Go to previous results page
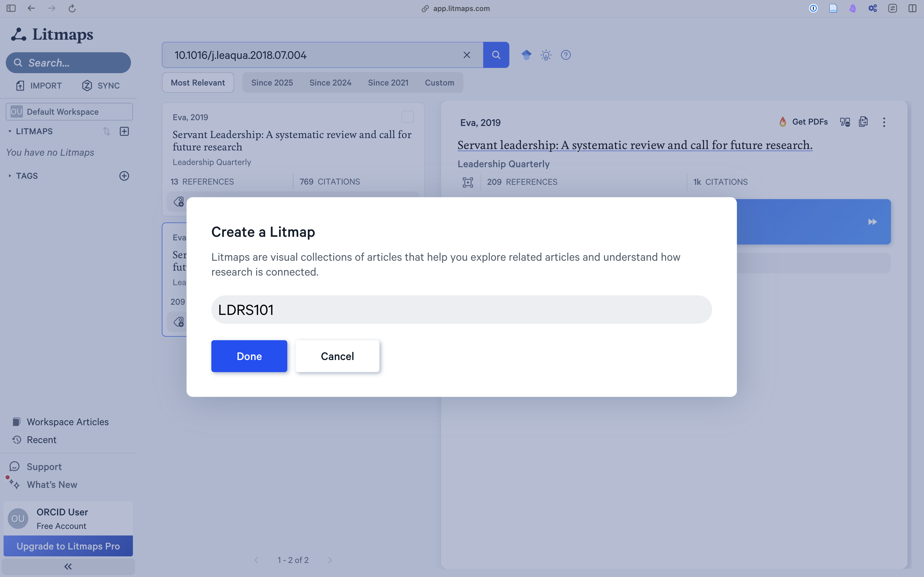The image size is (924, 577). pyautogui.click(x=256, y=560)
